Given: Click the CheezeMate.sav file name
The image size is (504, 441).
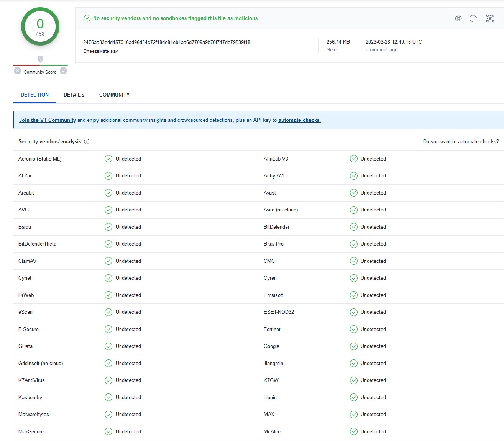Looking at the screenshot, I should pos(100,51).
